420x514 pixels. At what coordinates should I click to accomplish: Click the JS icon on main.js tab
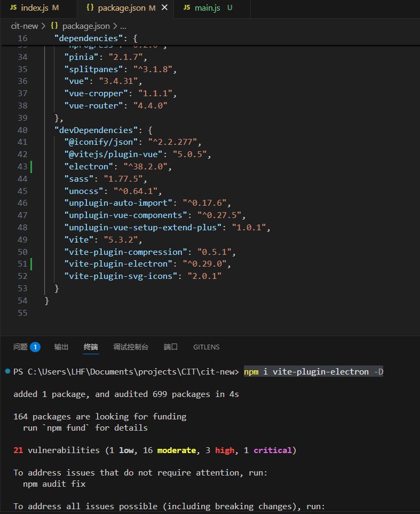(x=187, y=7)
